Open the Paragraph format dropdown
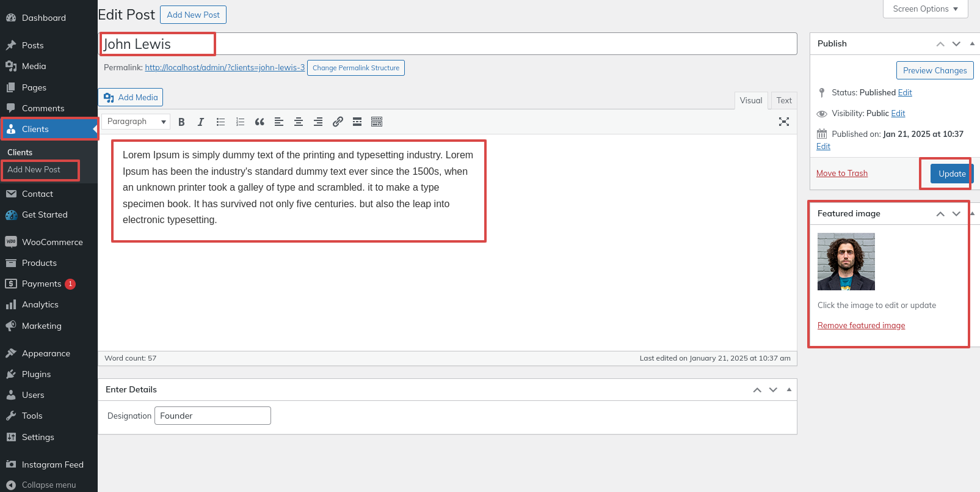The height and width of the screenshot is (492, 980). coord(136,122)
